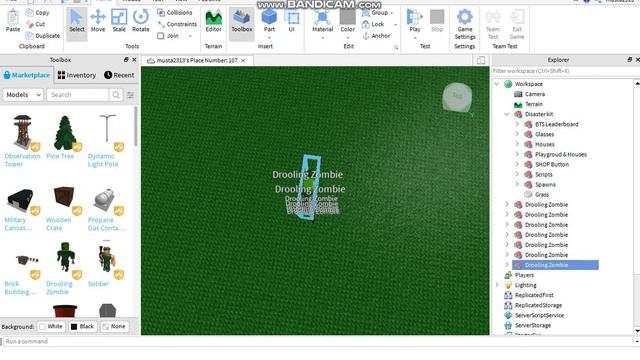Switch to the Recent tab
640x360 pixels.
[x=119, y=75]
